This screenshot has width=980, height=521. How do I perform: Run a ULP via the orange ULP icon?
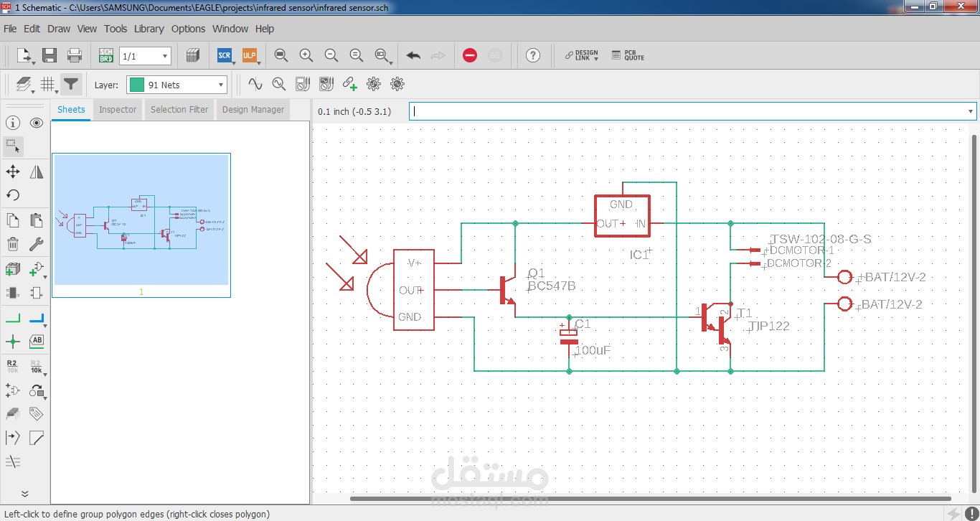coord(249,55)
